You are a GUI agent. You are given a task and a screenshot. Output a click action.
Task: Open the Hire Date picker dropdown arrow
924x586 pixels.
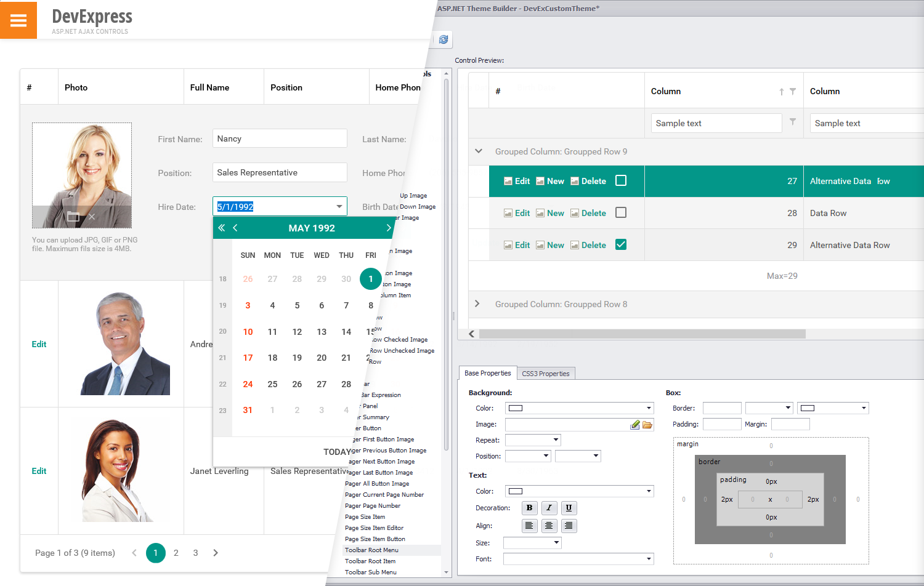point(339,206)
